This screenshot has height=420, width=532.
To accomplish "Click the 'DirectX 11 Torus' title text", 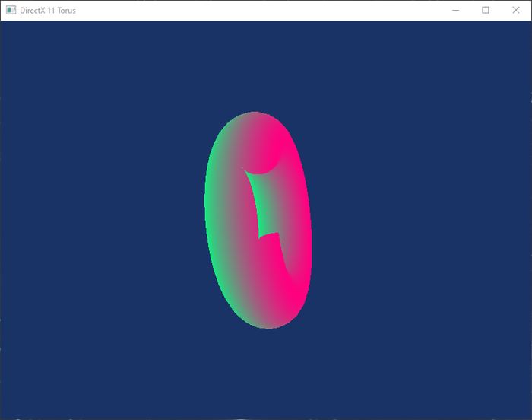I will [x=48, y=11].
